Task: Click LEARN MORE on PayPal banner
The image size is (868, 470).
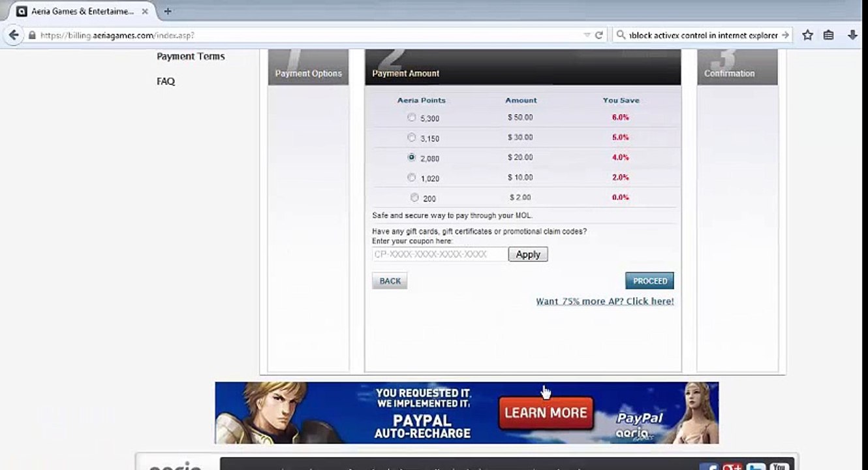Action: 546,413
